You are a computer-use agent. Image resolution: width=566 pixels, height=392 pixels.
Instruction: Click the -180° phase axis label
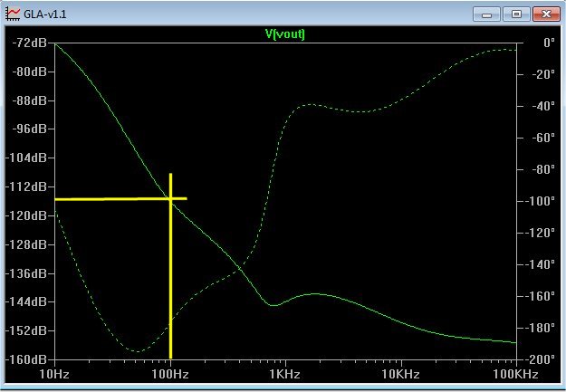tap(541, 328)
